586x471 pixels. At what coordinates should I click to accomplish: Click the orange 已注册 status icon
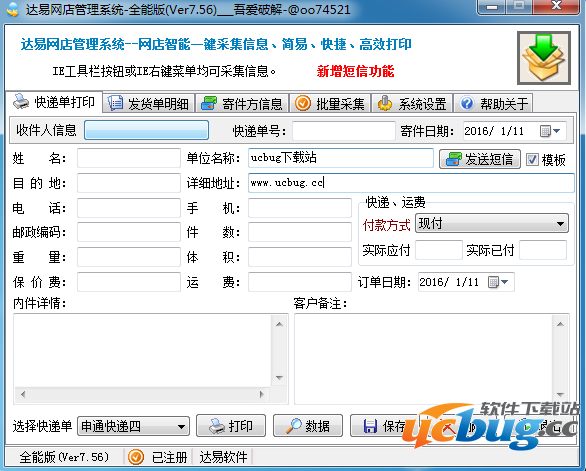(136, 457)
